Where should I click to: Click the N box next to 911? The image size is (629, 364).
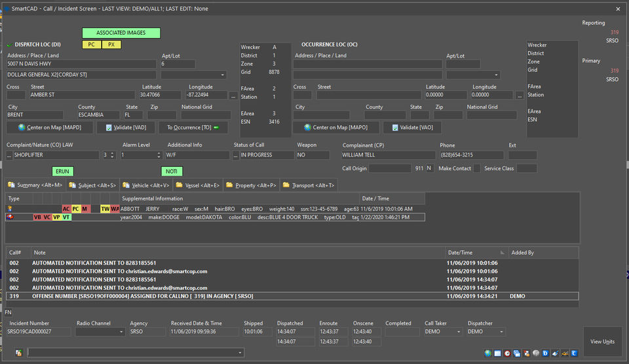coord(429,168)
